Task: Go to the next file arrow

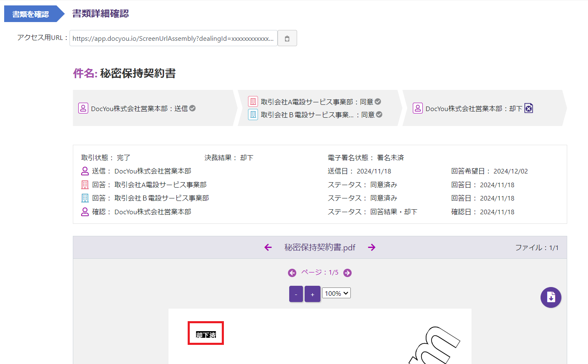Action: point(372,248)
